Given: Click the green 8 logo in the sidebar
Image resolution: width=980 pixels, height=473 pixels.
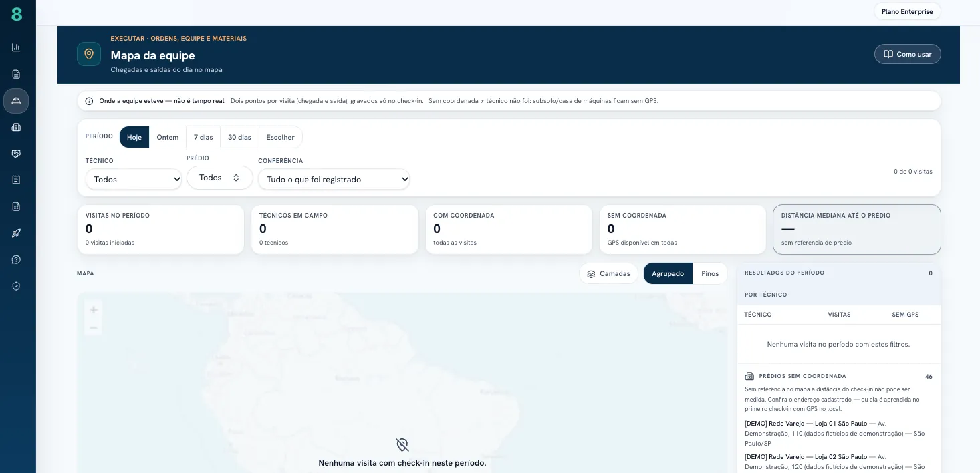Looking at the screenshot, I should (x=17, y=14).
